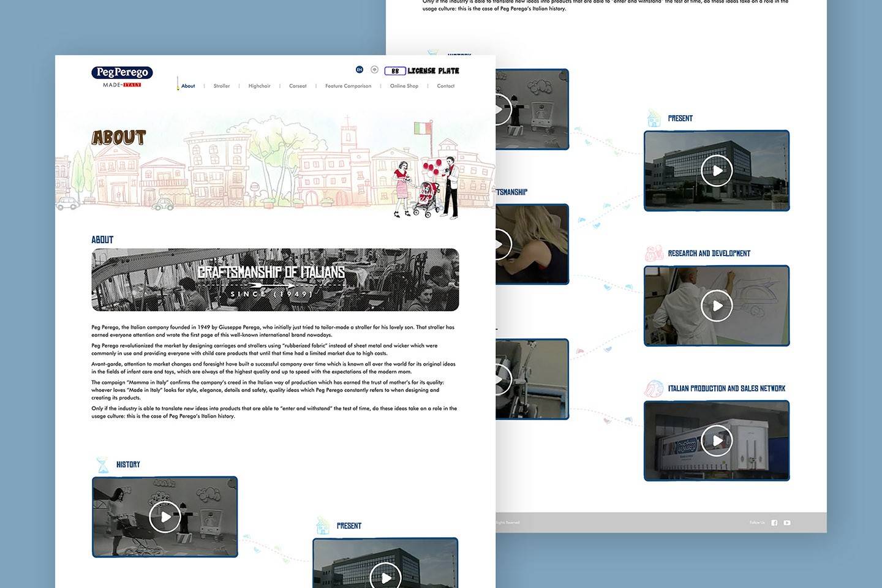This screenshot has width=882, height=588.
Task: Visit the Online Shop link
Action: pos(404,86)
